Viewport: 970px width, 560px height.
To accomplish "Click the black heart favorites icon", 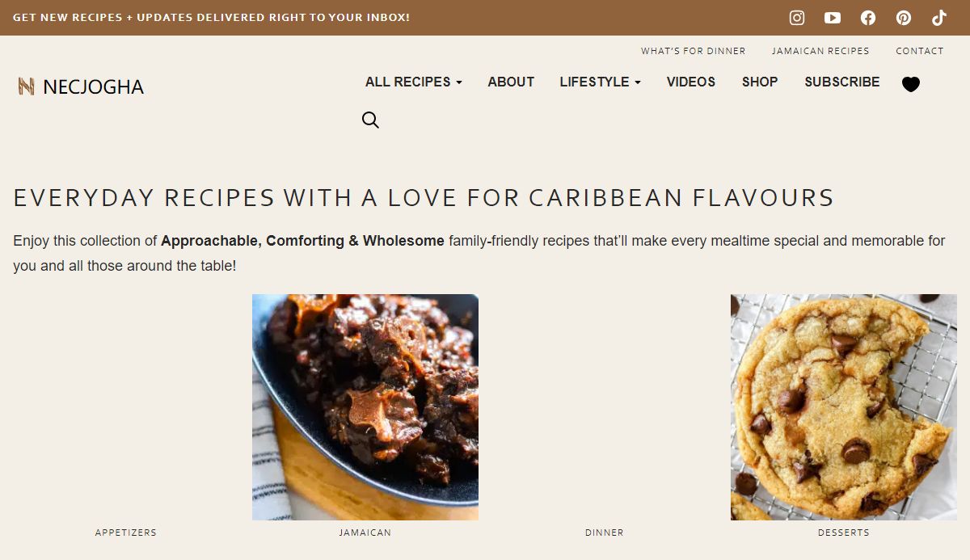I will (911, 84).
